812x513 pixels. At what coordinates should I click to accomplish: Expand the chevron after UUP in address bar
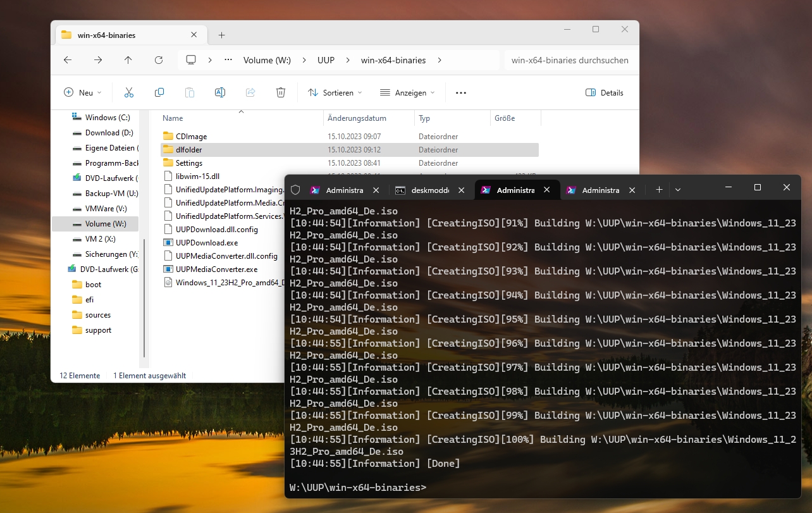348,60
